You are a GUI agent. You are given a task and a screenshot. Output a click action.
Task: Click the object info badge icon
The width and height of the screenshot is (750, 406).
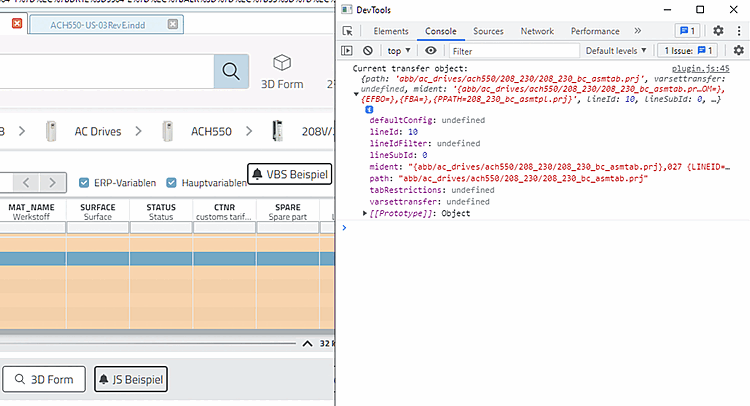pyautogui.click(x=369, y=110)
